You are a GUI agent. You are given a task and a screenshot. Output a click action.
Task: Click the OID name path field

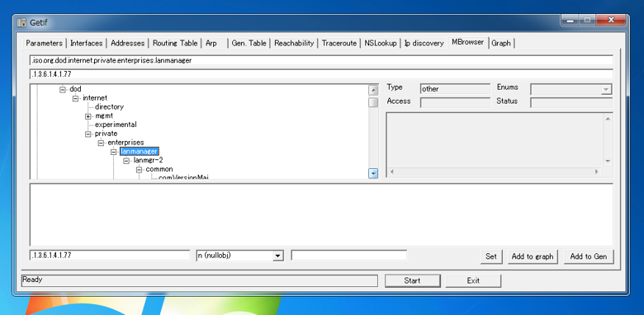pos(321,61)
